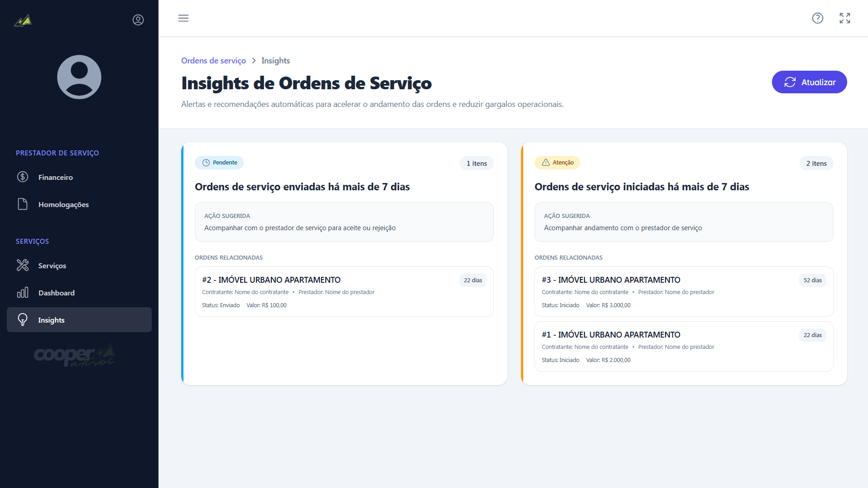868x488 pixels.
Task: Click the Valor: R$ 2.000,00 text
Action: [608, 360]
